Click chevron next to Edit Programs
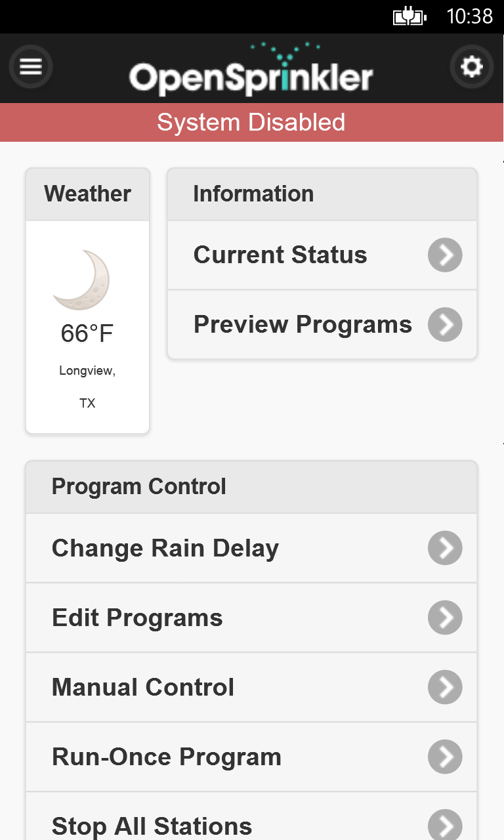The width and height of the screenshot is (504, 840). tap(445, 618)
